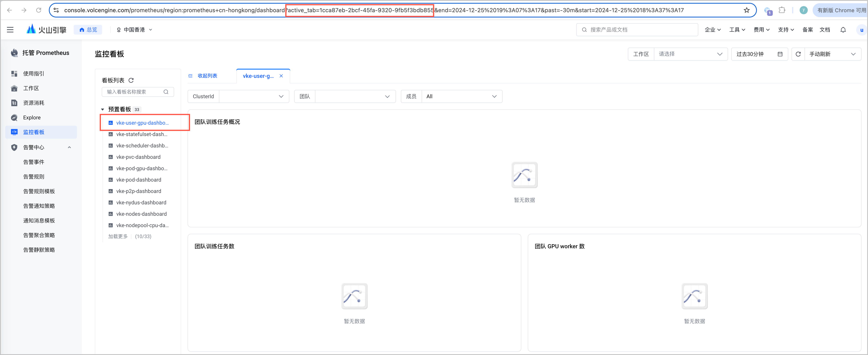868x355 pixels.
Task: Focus the 输入看板名称搜索 input
Action: (x=138, y=92)
